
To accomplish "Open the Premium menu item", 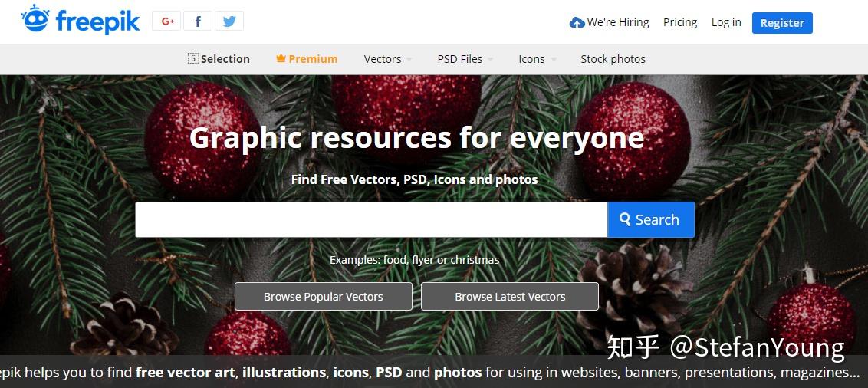I will (x=307, y=59).
